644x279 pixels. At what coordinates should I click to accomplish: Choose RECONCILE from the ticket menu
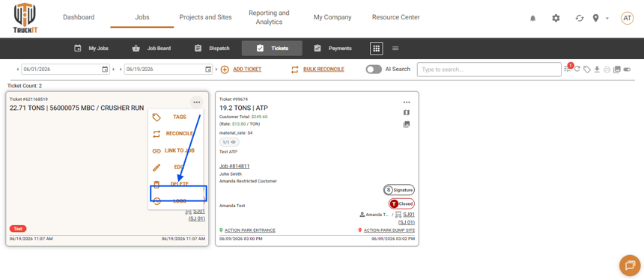(176, 134)
